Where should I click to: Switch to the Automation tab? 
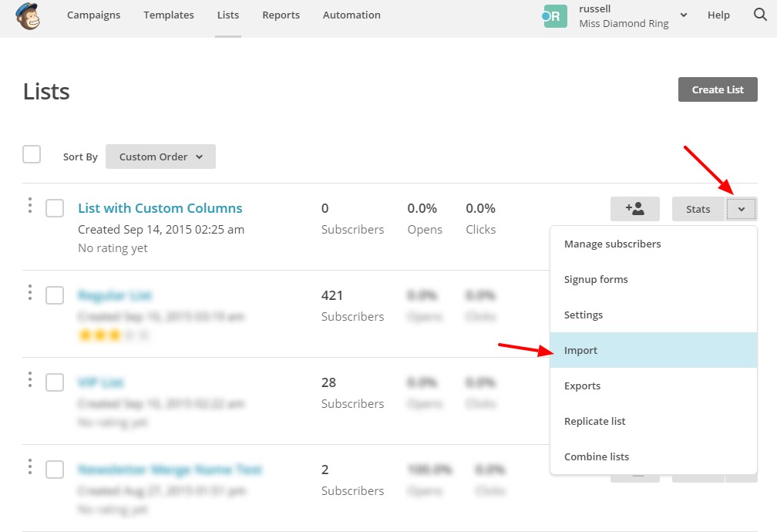351,15
